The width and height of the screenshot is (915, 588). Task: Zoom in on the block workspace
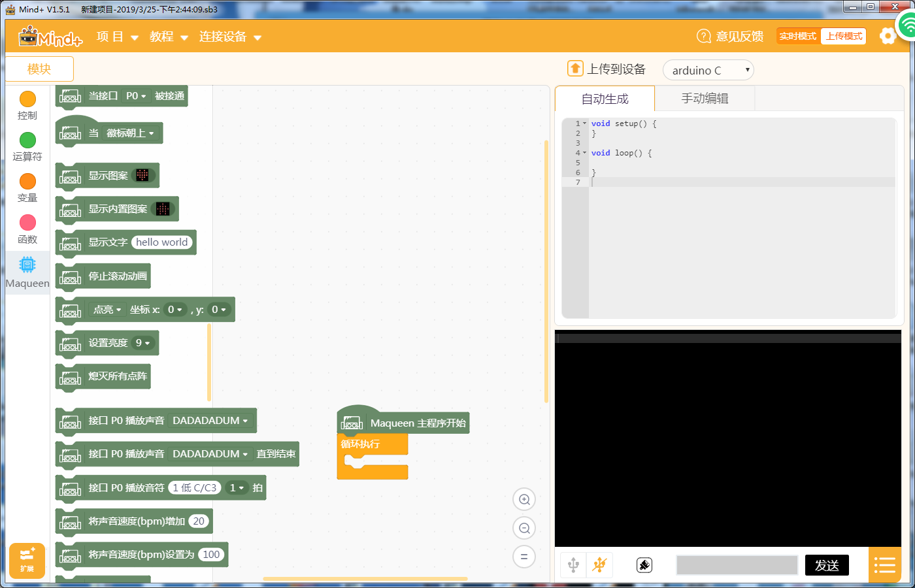(x=524, y=499)
